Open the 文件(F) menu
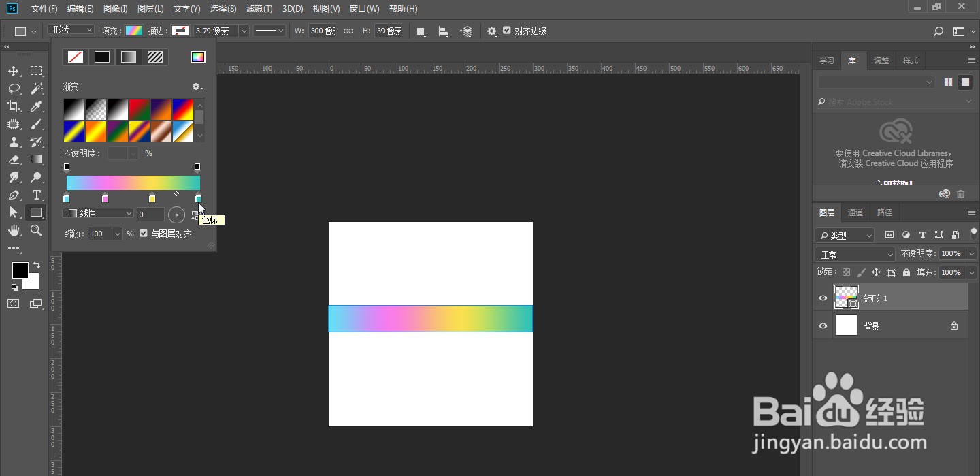 point(44,9)
